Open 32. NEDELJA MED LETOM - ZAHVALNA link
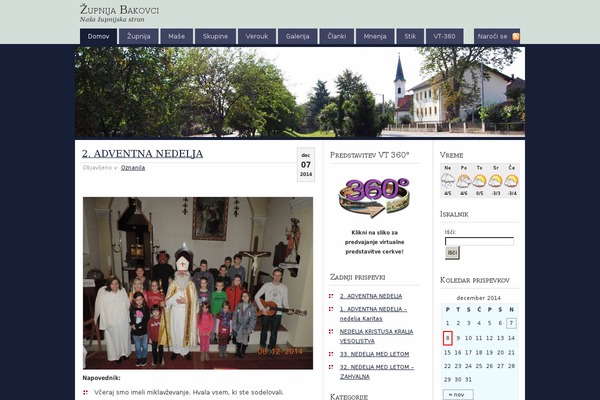Image resolution: width=600 pixels, height=400 pixels. 377,372
